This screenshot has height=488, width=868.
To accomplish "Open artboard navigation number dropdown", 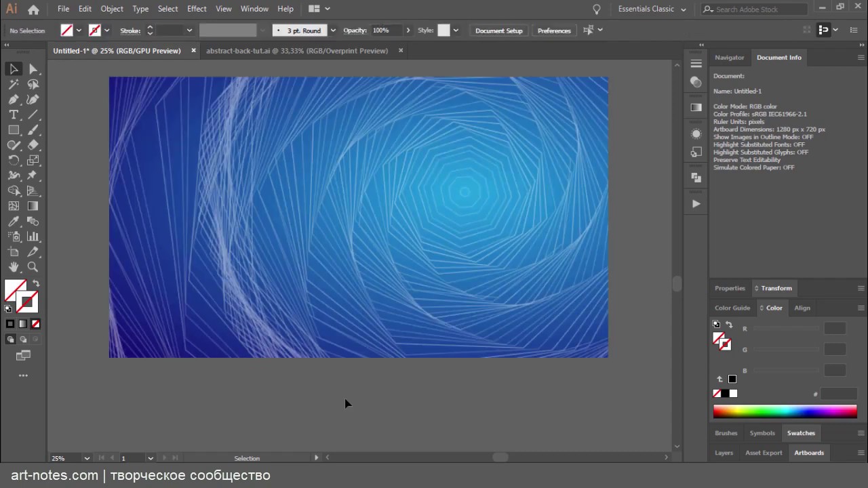I will [x=151, y=458].
